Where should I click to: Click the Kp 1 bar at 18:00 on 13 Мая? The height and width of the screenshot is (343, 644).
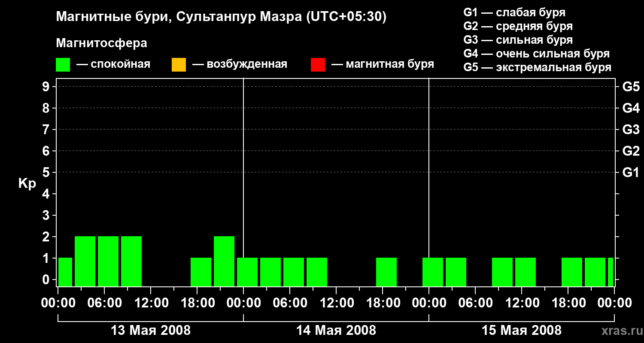(x=201, y=272)
